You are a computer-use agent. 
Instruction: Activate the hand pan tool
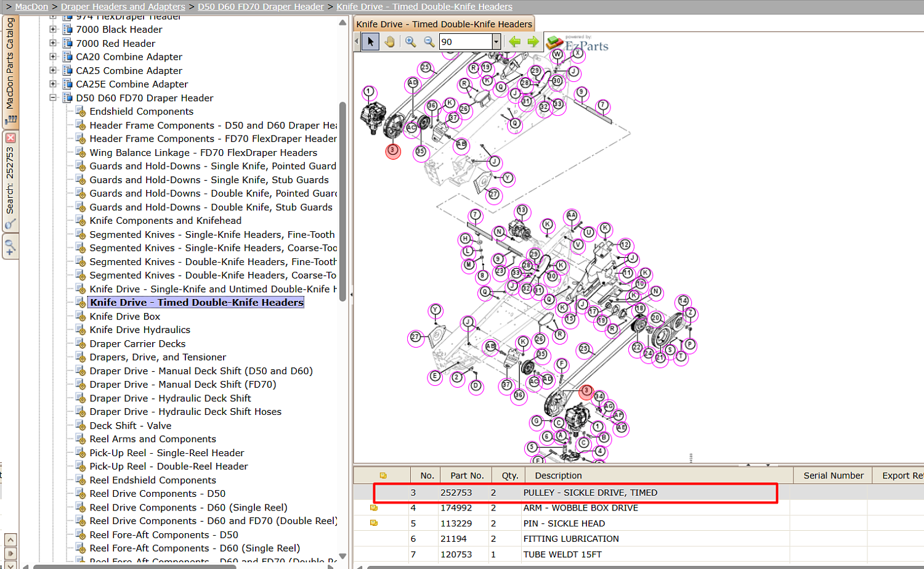click(389, 42)
